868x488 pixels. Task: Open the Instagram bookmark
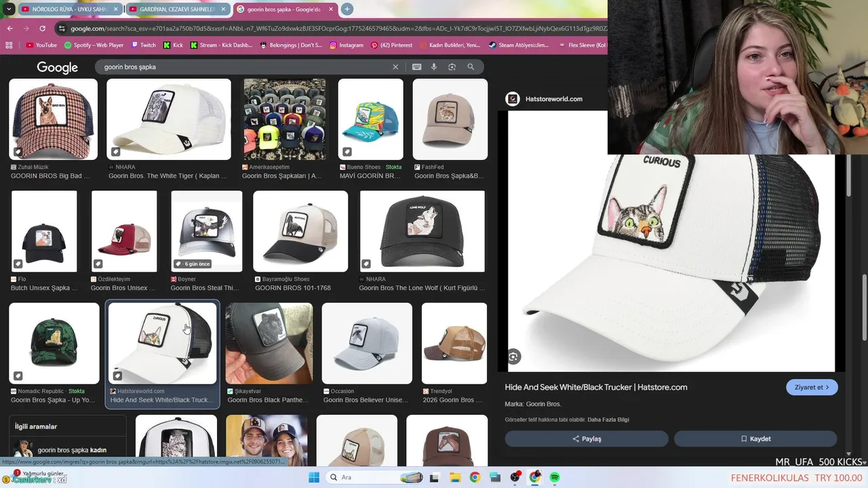point(346,45)
